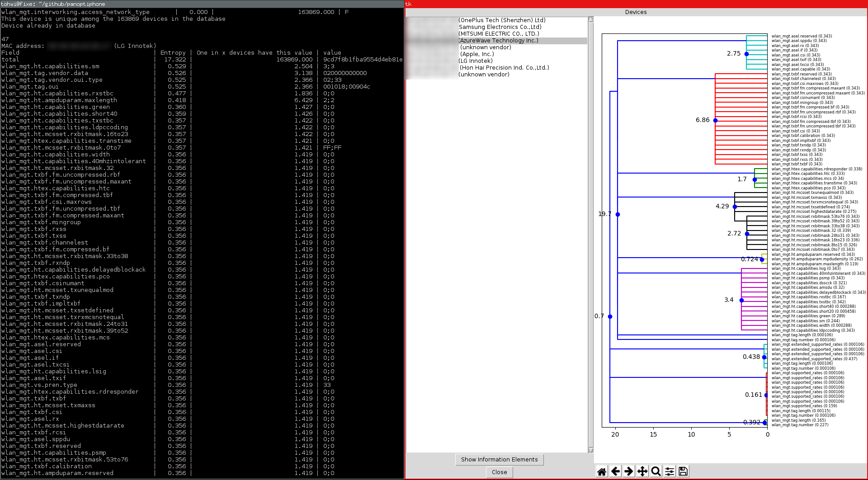Viewport: 868px width, 480px height.
Task: Select the LG Innotek device in list
Action: pyautogui.click(x=497, y=61)
